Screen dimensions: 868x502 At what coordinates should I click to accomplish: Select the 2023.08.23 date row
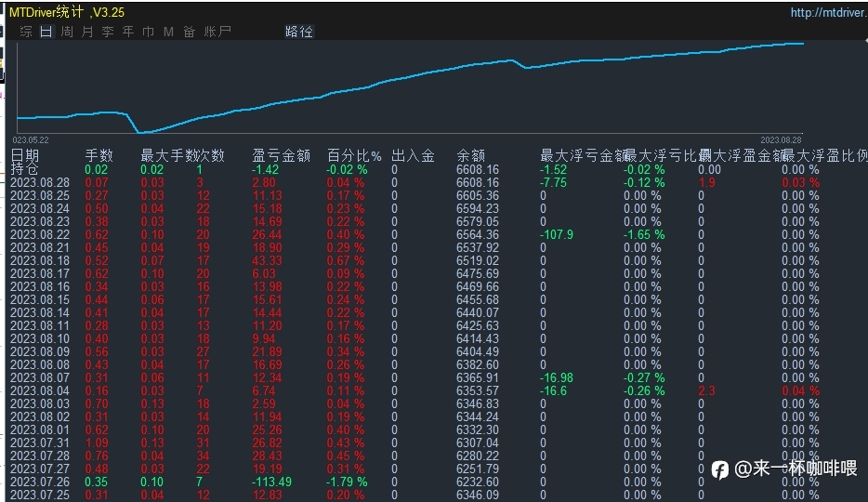coord(40,221)
